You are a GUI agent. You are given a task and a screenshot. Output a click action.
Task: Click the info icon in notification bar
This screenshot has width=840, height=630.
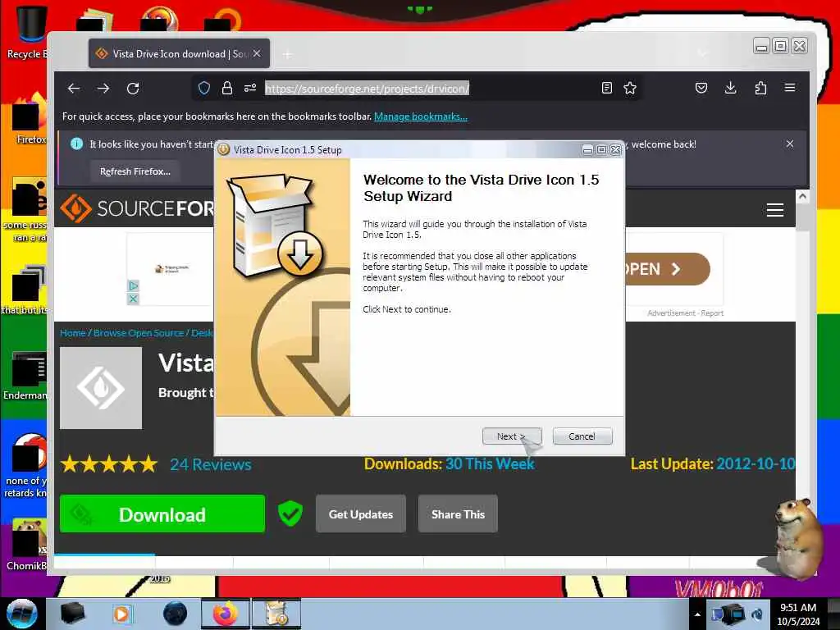pos(76,144)
